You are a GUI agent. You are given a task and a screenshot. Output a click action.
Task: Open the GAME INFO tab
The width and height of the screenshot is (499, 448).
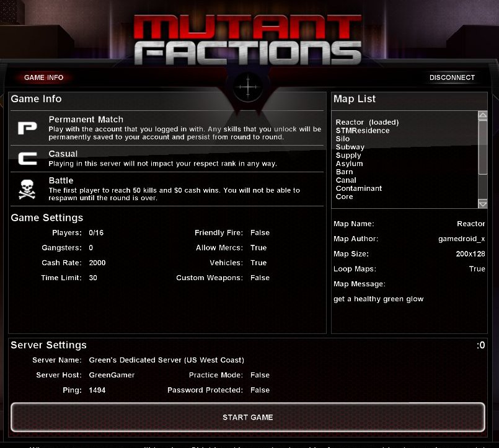click(x=43, y=77)
